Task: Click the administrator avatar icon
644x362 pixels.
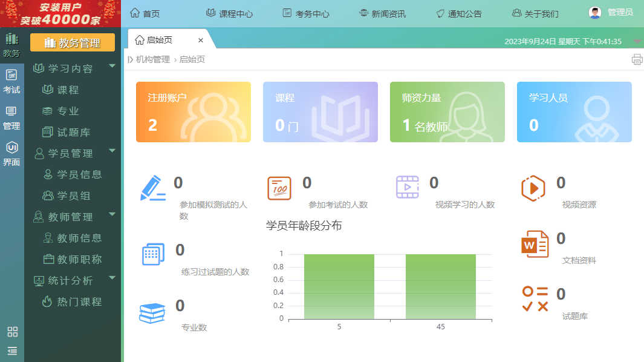Action: (595, 13)
